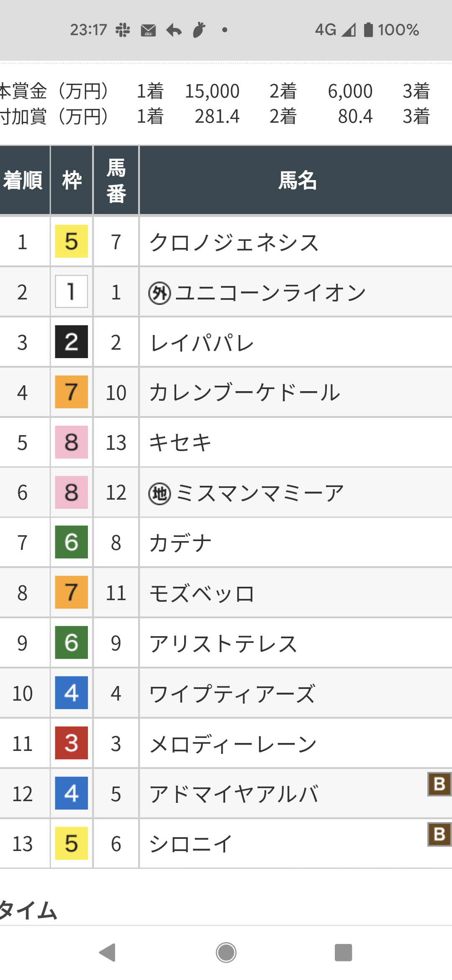The width and height of the screenshot is (452, 980).
Task: Tap the Android back navigation triangle
Action: 108,952
